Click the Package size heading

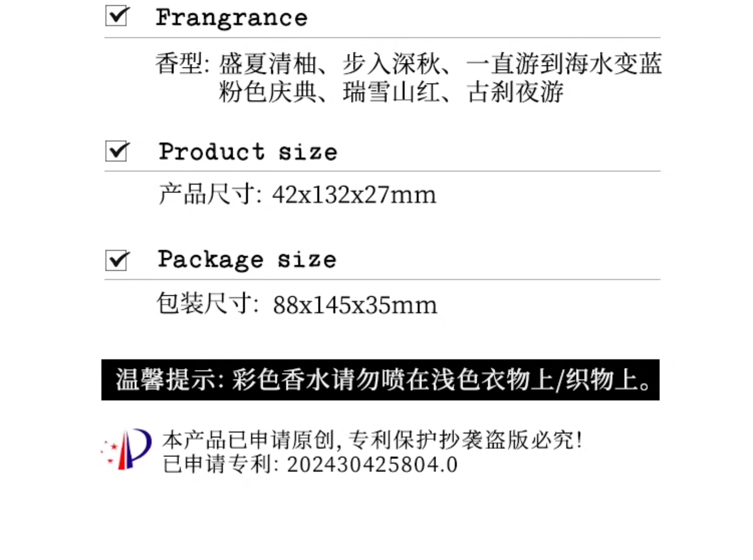click(x=247, y=260)
